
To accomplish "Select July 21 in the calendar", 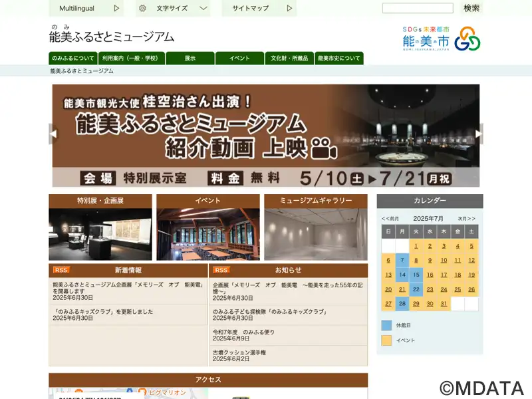I will click(402, 290).
